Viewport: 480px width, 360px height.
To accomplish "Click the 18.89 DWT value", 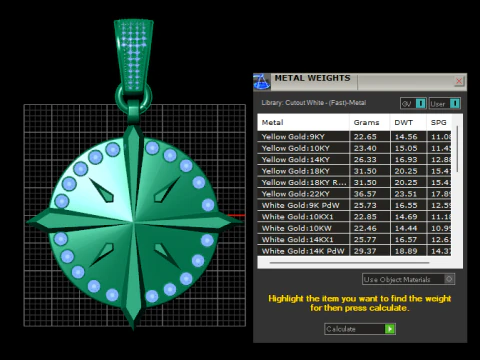I will click(x=406, y=251).
